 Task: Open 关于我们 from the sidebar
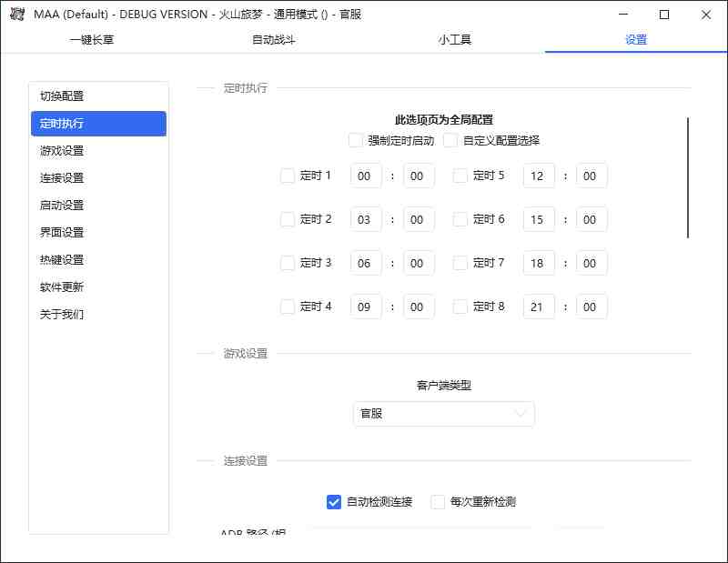98,315
